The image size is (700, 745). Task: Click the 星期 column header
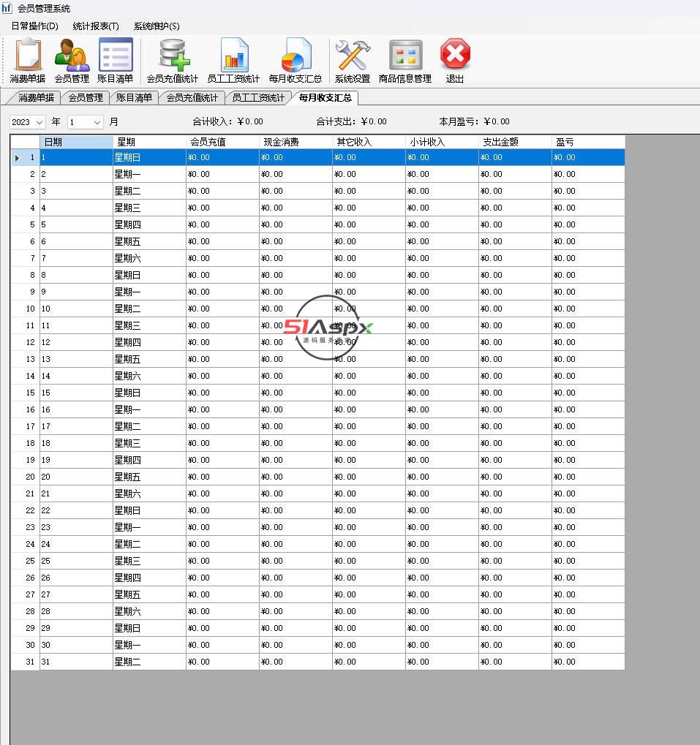pyautogui.click(x=149, y=142)
